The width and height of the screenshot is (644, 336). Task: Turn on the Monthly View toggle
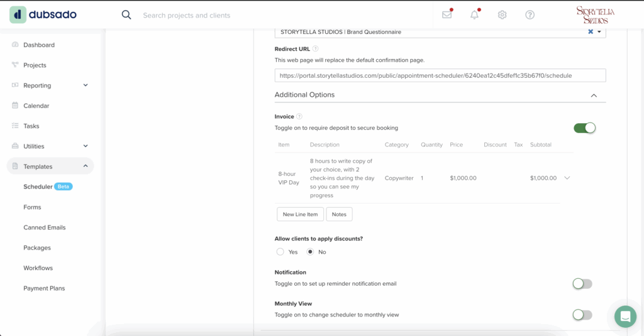pyautogui.click(x=582, y=315)
